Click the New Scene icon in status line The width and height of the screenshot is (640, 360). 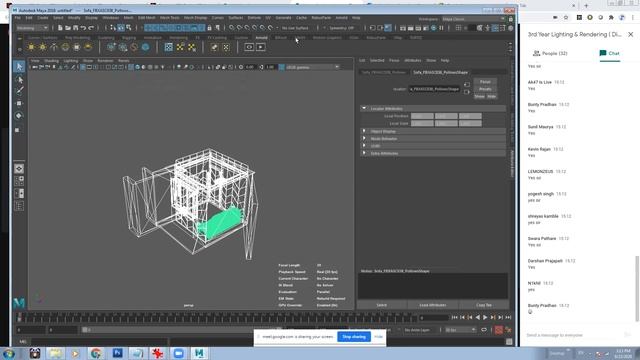[x=60, y=28]
